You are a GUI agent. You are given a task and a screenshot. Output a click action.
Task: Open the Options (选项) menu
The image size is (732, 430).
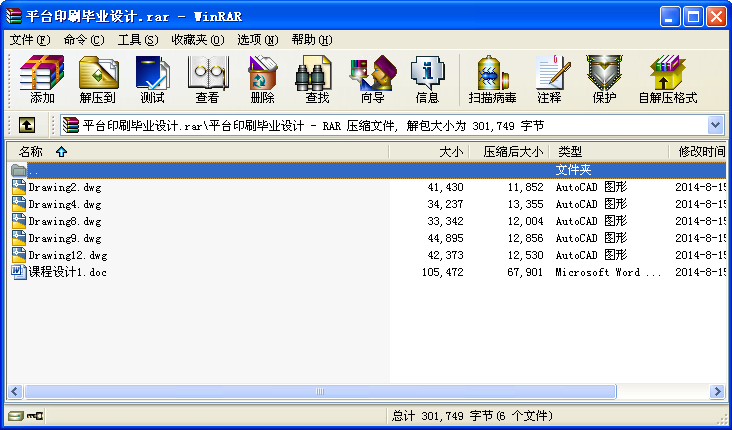click(x=258, y=40)
